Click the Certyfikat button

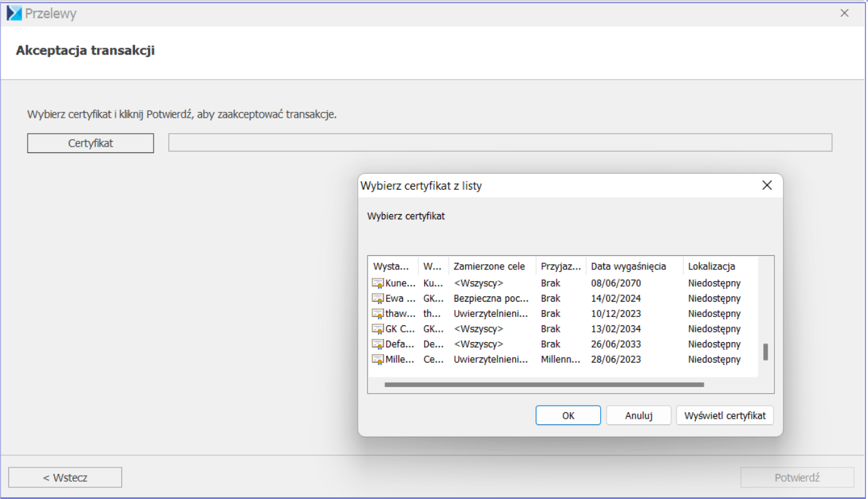[x=91, y=143]
